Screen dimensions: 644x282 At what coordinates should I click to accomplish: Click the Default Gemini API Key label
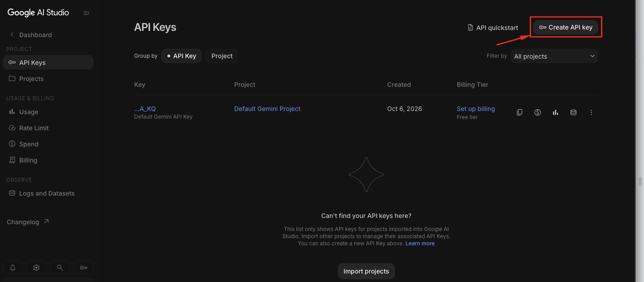(163, 117)
